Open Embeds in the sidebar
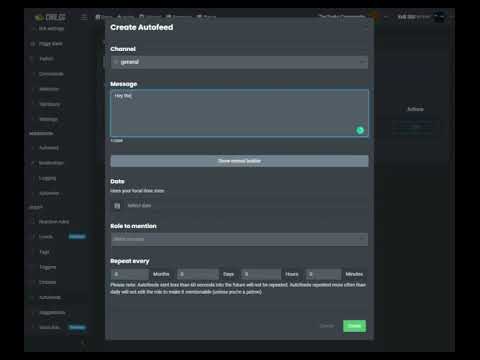Viewport: 480px width, 360px height. click(x=47, y=282)
